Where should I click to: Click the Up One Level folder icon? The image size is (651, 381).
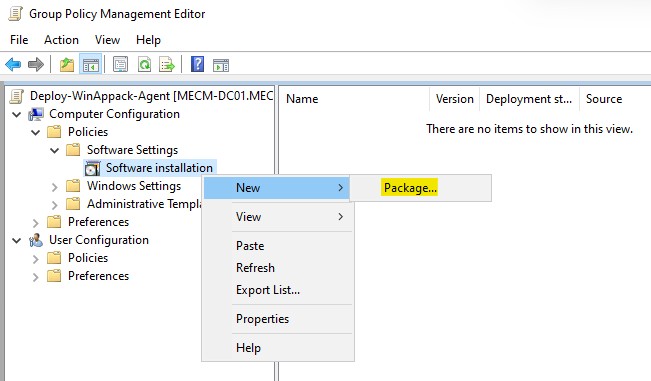67,65
